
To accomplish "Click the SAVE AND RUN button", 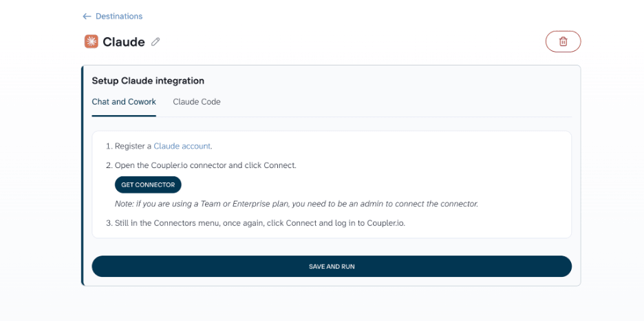I will click(332, 267).
